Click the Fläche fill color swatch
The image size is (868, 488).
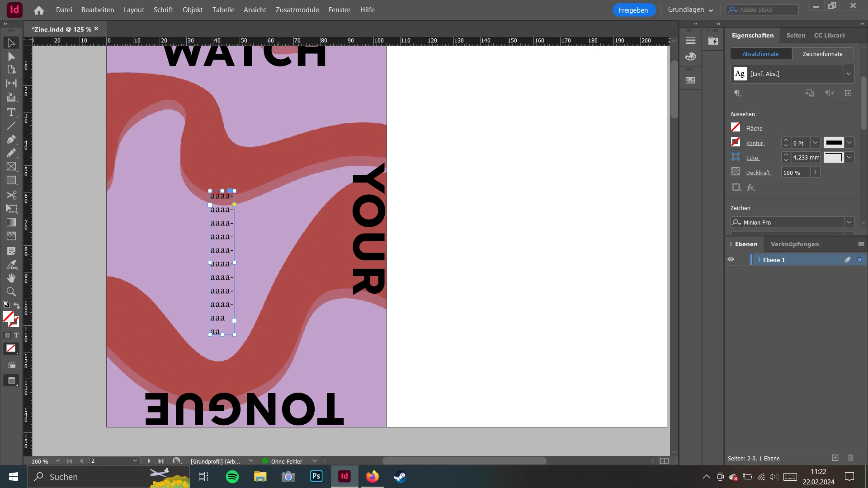[736, 128]
